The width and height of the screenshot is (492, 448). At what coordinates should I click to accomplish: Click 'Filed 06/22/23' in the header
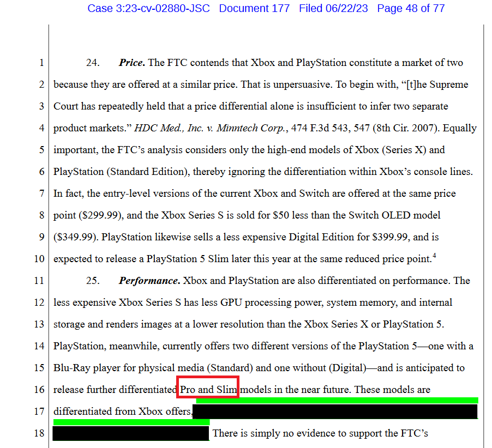click(333, 9)
